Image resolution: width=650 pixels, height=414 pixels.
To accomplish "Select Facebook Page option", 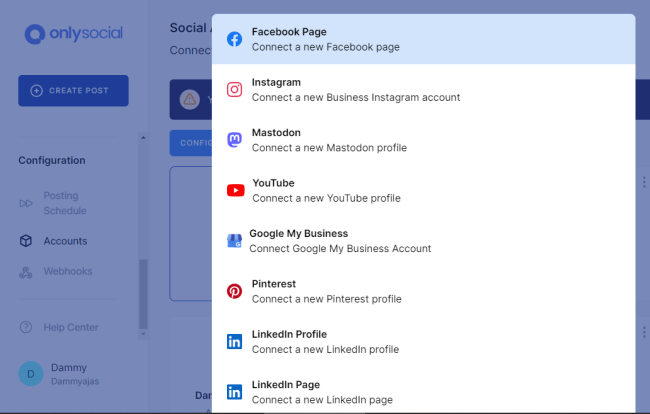I will [x=423, y=39].
